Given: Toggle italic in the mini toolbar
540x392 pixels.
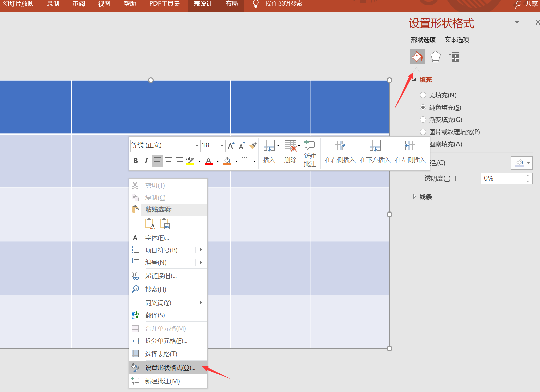Looking at the screenshot, I should pyautogui.click(x=146, y=161).
